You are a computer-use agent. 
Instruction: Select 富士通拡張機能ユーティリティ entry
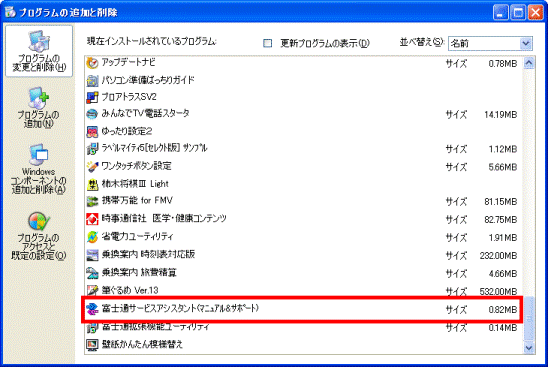pyautogui.click(x=156, y=327)
